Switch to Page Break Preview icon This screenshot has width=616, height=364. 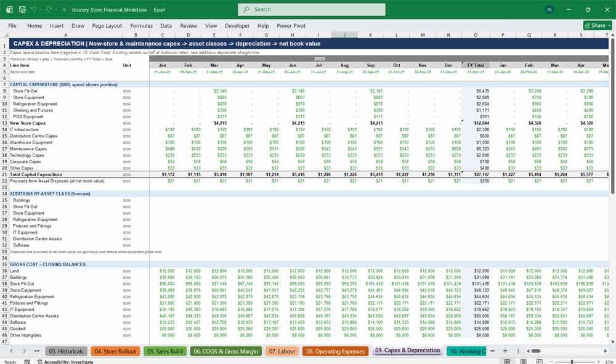(539, 362)
